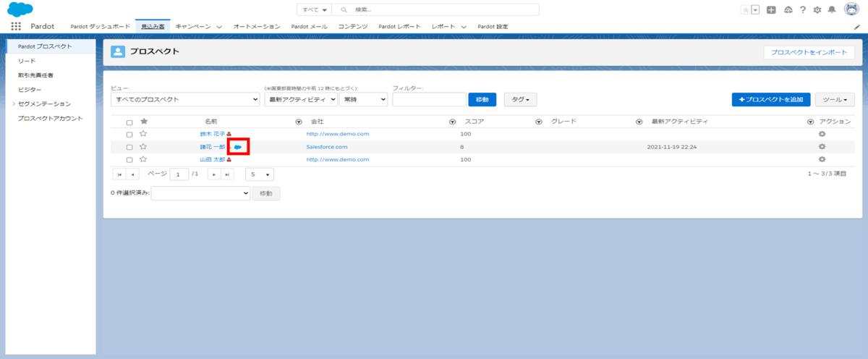Viewport: 868px width, 359px height.
Task: Open the help question mark icon
Action: click(x=803, y=9)
